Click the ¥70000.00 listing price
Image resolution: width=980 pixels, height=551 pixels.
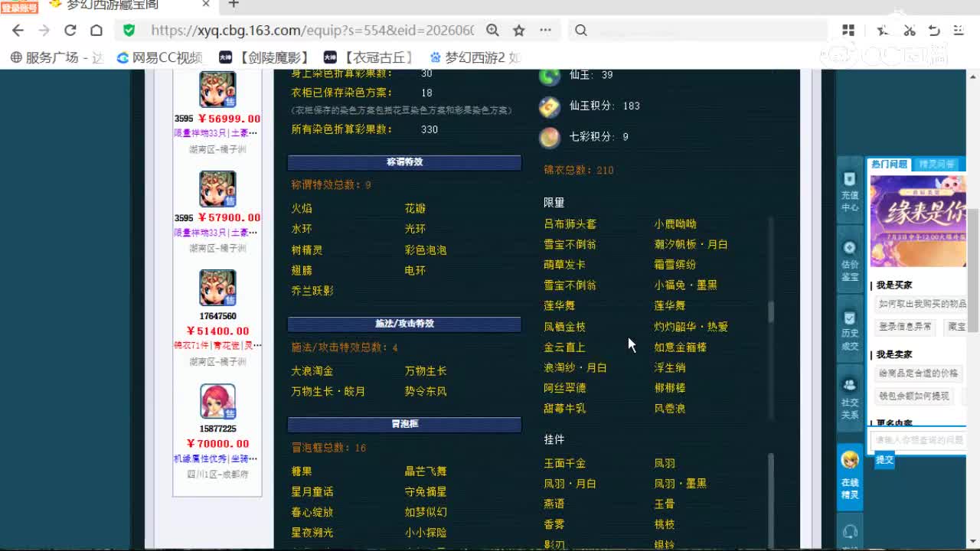(x=217, y=444)
